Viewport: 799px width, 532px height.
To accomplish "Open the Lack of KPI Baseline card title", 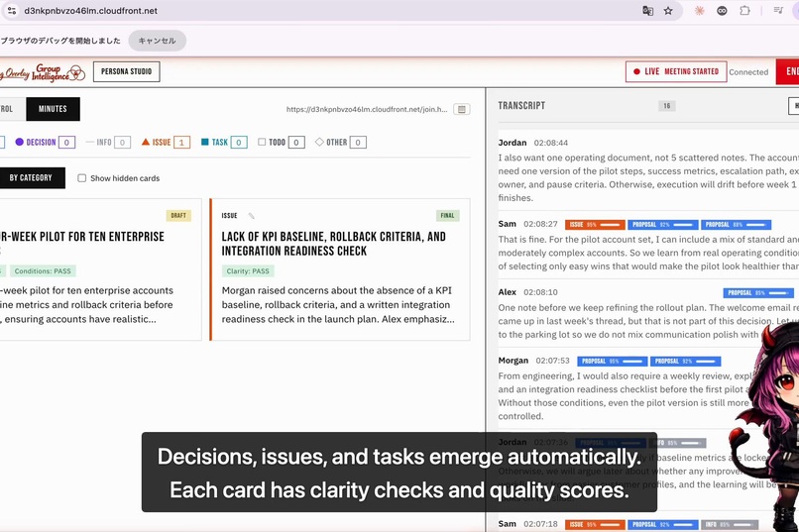I will [x=333, y=244].
